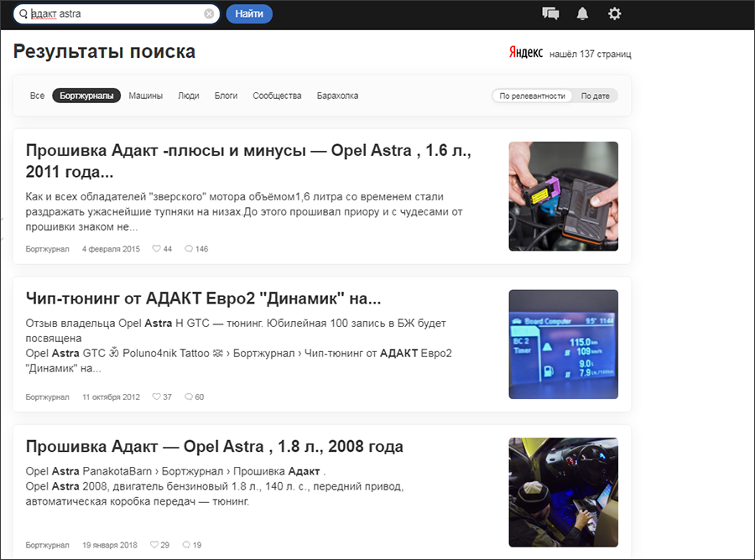The width and height of the screenshot is (755, 560).
Task: Clear search field with the X icon
Action: tap(209, 14)
